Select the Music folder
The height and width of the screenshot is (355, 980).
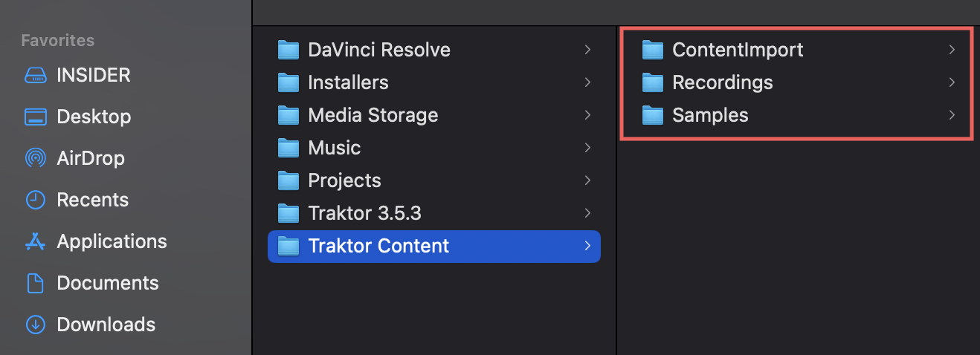pos(434,148)
